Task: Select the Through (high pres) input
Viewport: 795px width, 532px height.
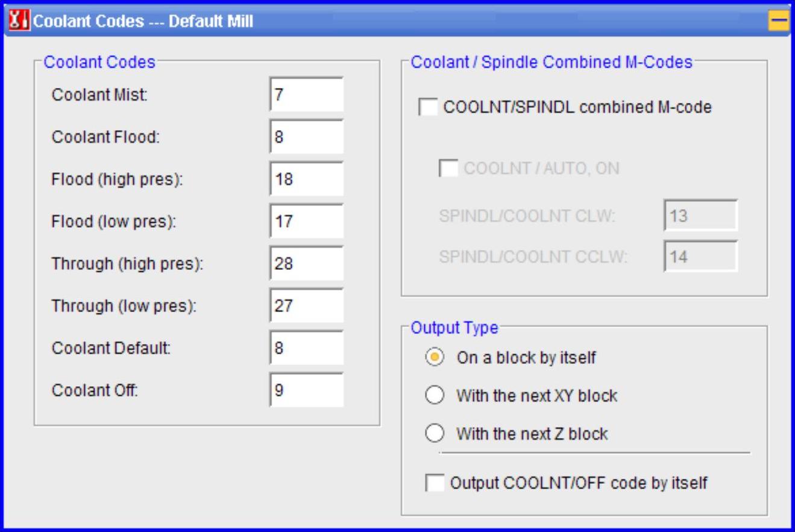Action: 307,264
